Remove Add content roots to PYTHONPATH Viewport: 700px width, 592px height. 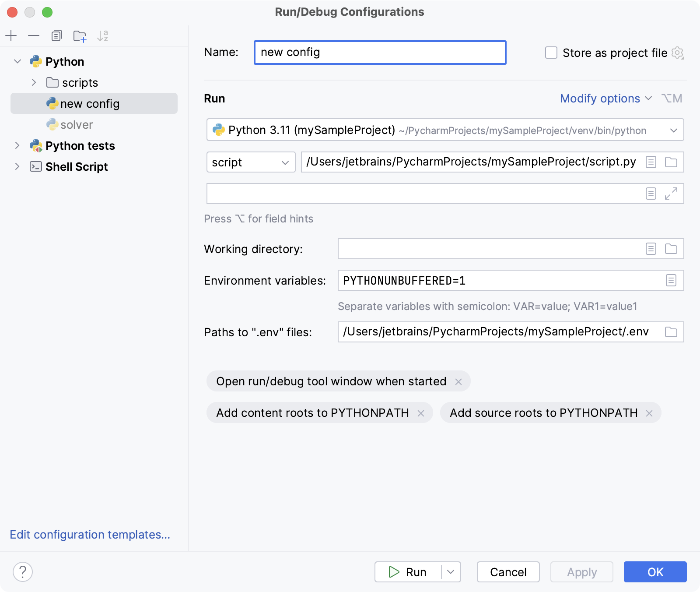(422, 412)
